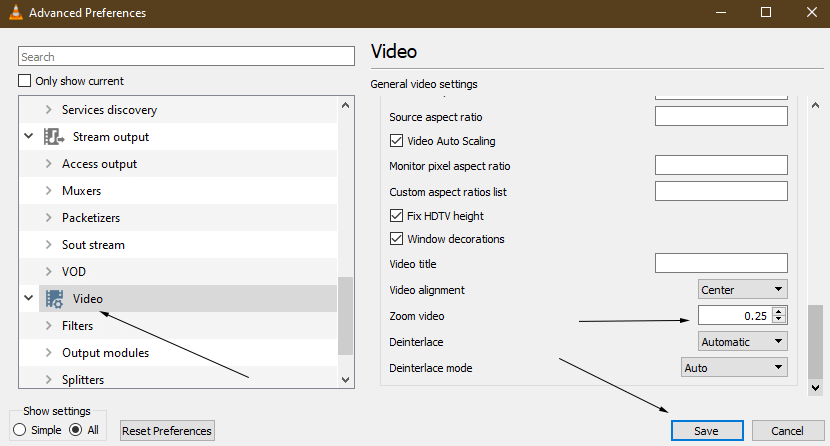Click the settings panel scrollbar thumb

click(816, 342)
